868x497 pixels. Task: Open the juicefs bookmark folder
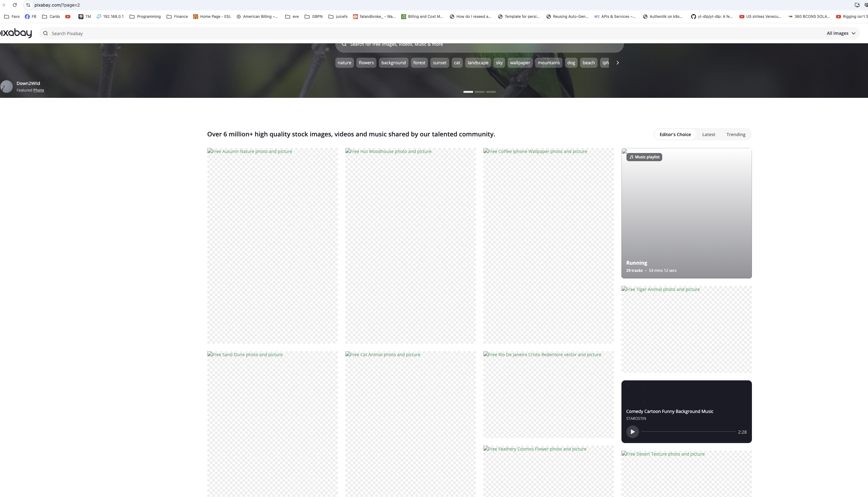coord(338,16)
